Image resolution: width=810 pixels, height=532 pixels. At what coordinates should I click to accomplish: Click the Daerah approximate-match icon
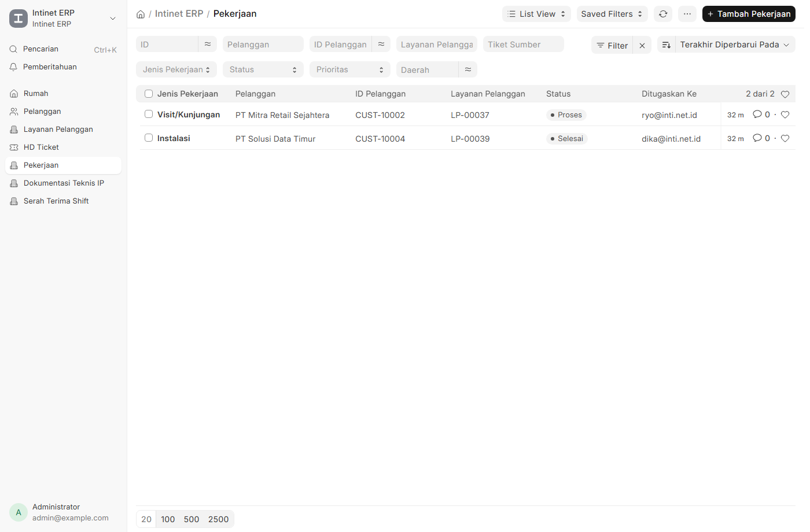[x=468, y=69]
